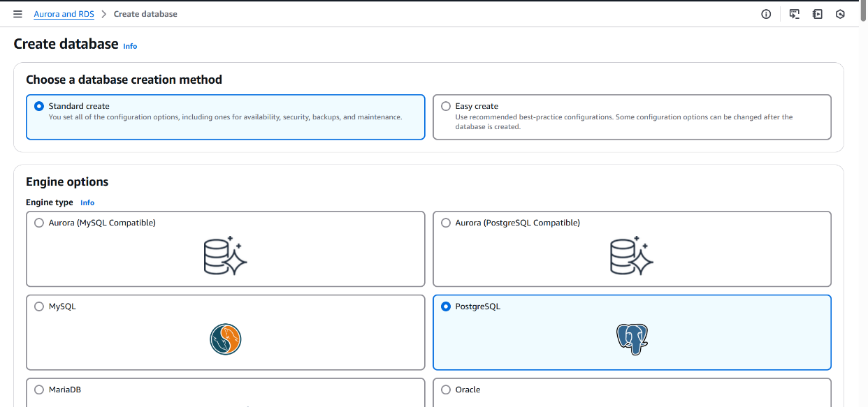Select the Easy create radio button
Viewport: 868px width, 407px height.
pos(446,106)
